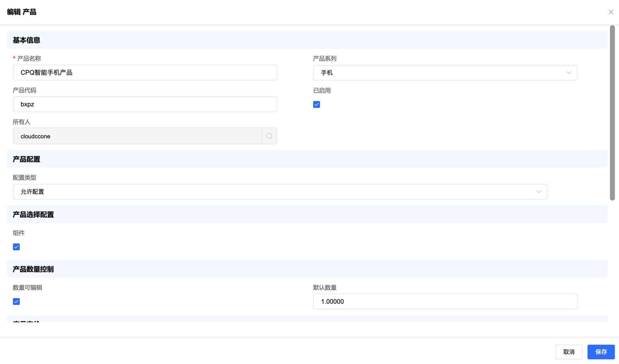Screen dimensions: 619x364
Task: Click the vertical scrollbar thumb
Action: pos(612,113)
